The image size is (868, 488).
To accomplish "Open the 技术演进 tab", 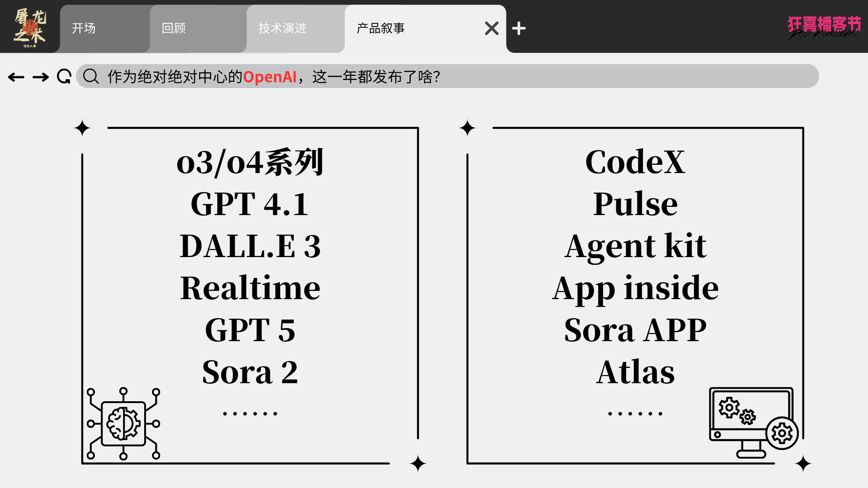I will [x=283, y=28].
